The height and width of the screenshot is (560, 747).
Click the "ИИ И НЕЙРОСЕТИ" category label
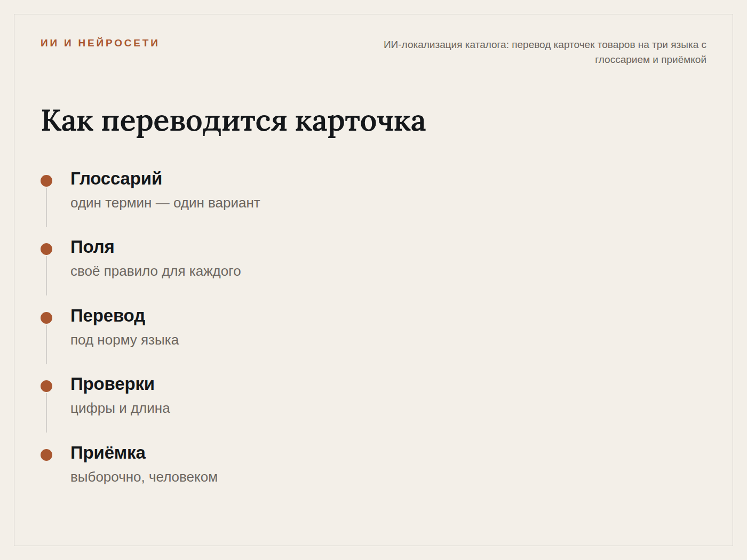tap(100, 43)
